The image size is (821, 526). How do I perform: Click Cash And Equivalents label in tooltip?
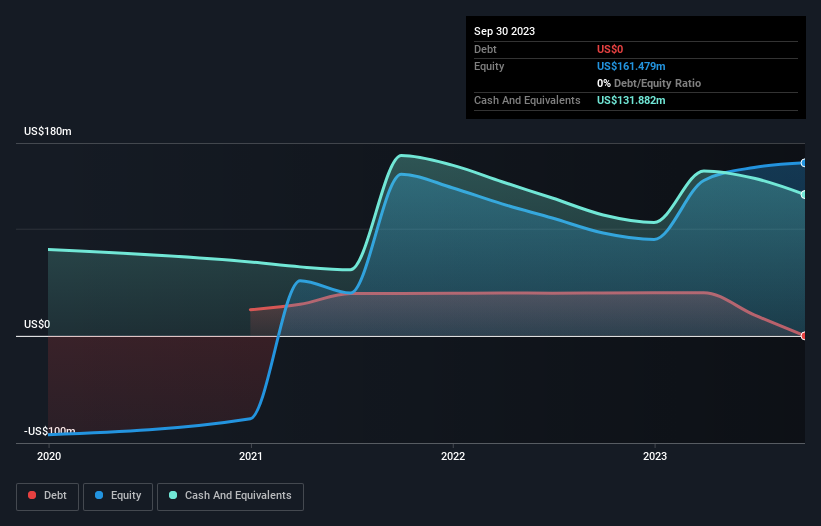tap(527, 100)
